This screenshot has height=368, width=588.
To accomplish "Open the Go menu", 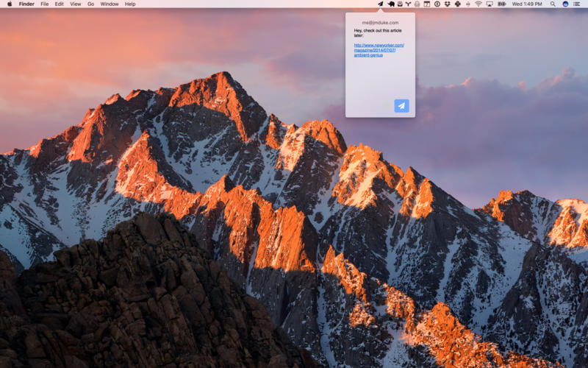I will pyautogui.click(x=90, y=4).
